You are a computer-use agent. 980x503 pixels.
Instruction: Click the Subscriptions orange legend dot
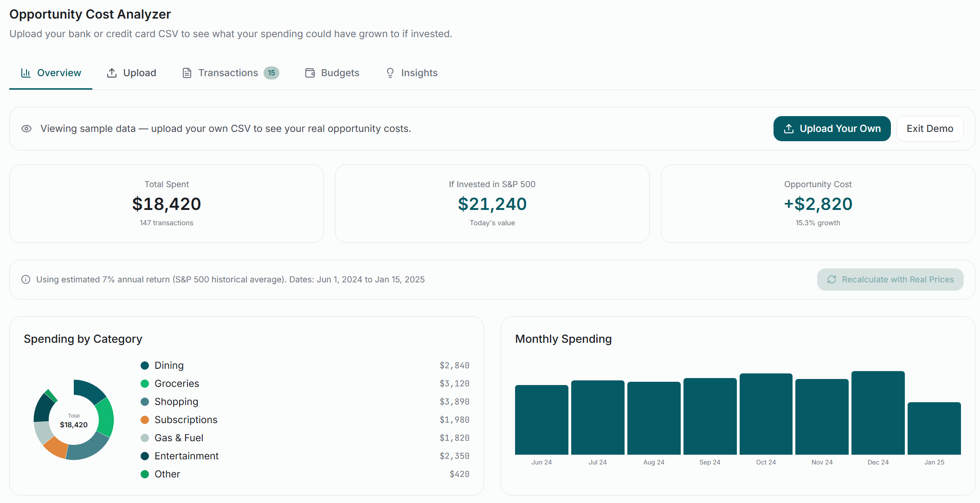(x=145, y=420)
